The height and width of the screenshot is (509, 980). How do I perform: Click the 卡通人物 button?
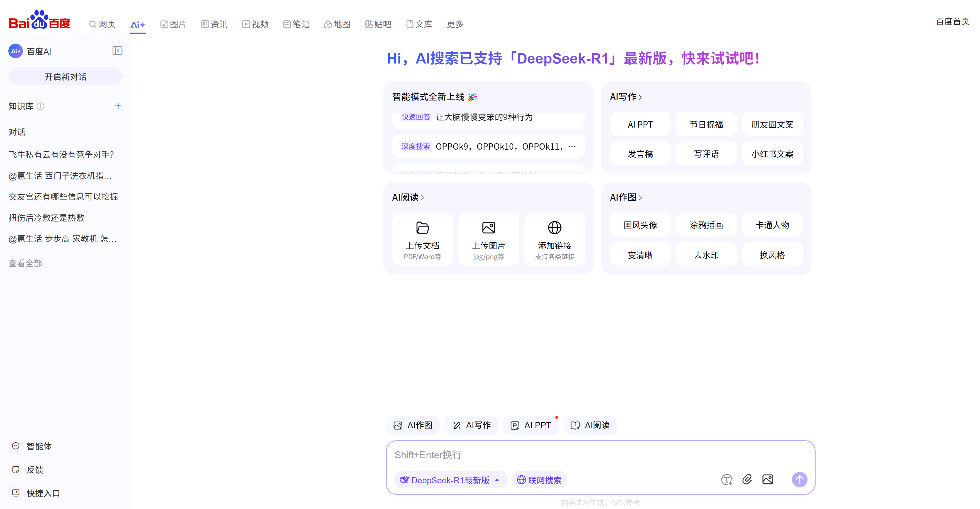pos(772,225)
